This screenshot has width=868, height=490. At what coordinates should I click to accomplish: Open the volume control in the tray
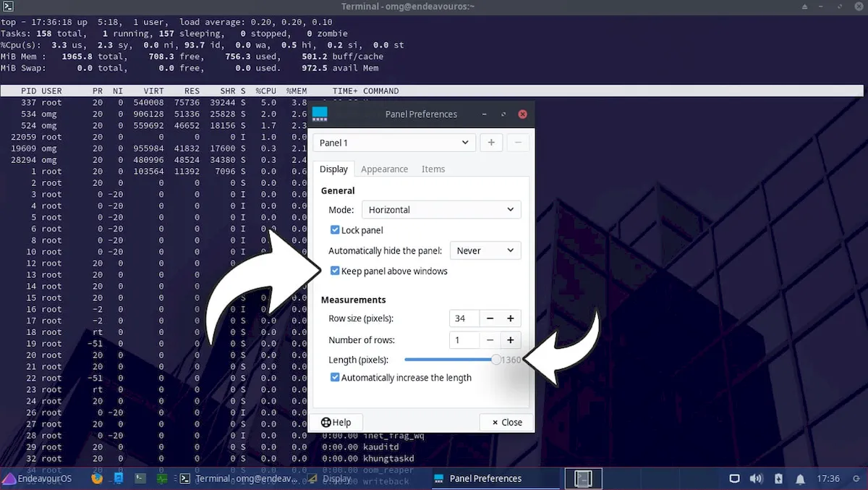tap(757, 478)
